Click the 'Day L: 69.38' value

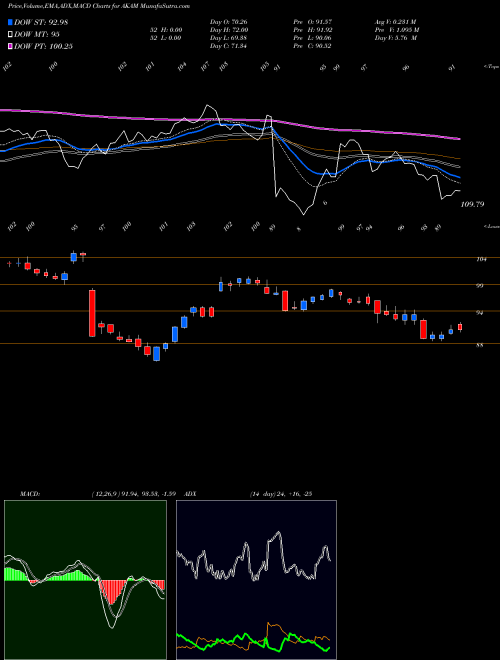[x=229, y=38]
